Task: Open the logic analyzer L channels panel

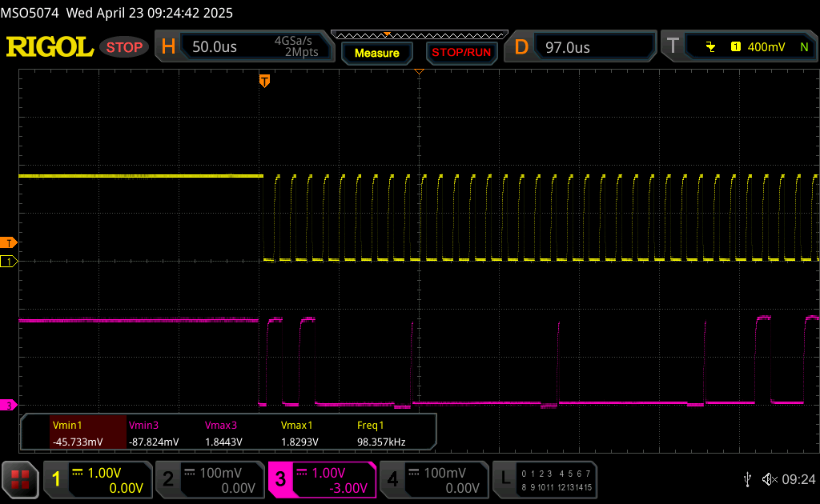Action: point(545,480)
